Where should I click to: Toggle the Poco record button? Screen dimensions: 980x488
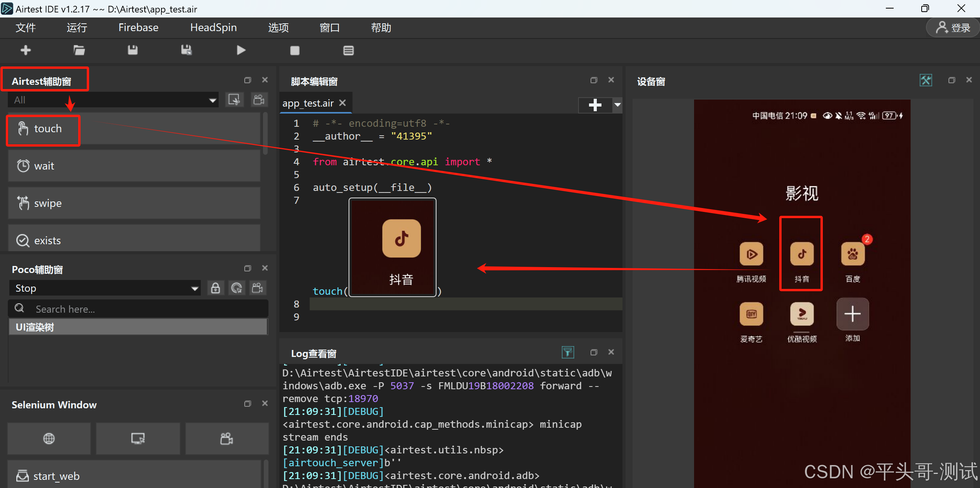258,288
